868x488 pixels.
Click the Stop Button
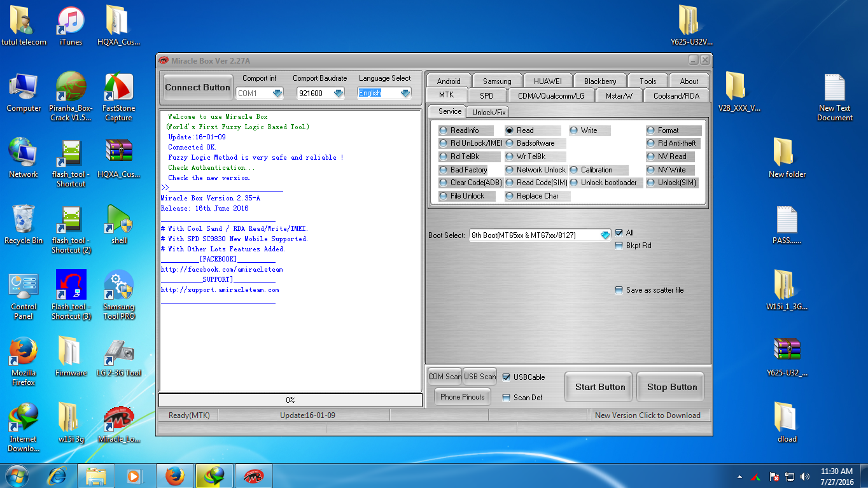(672, 387)
